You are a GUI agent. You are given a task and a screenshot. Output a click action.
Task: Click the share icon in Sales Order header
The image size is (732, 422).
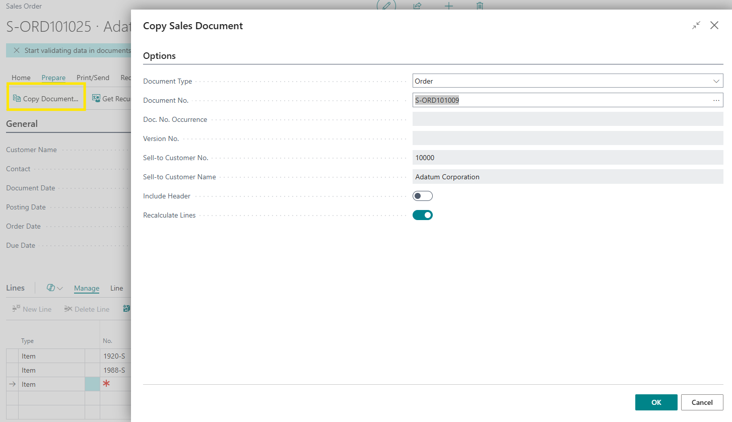[x=417, y=6]
